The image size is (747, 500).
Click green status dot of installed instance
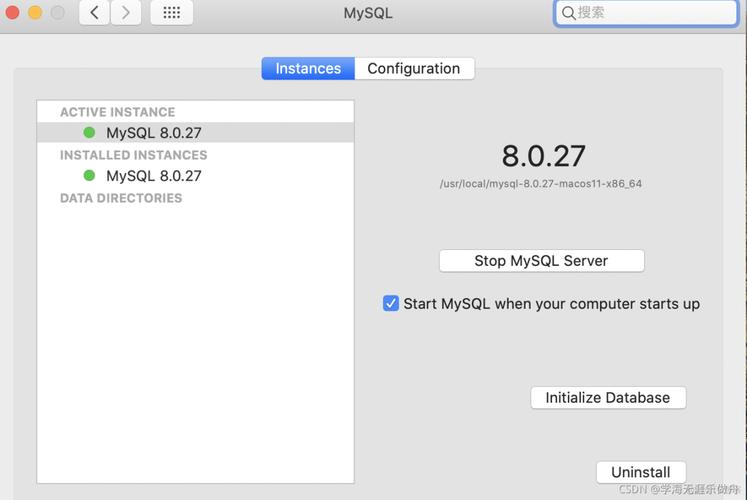[89, 176]
